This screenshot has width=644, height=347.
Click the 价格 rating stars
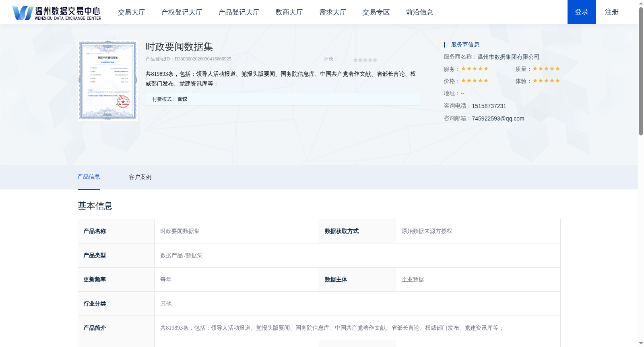[x=475, y=81]
